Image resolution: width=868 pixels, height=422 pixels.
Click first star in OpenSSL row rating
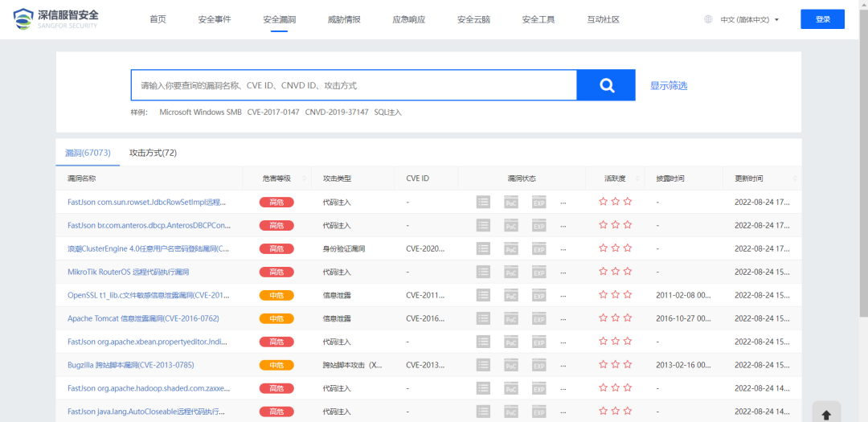click(604, 295)
